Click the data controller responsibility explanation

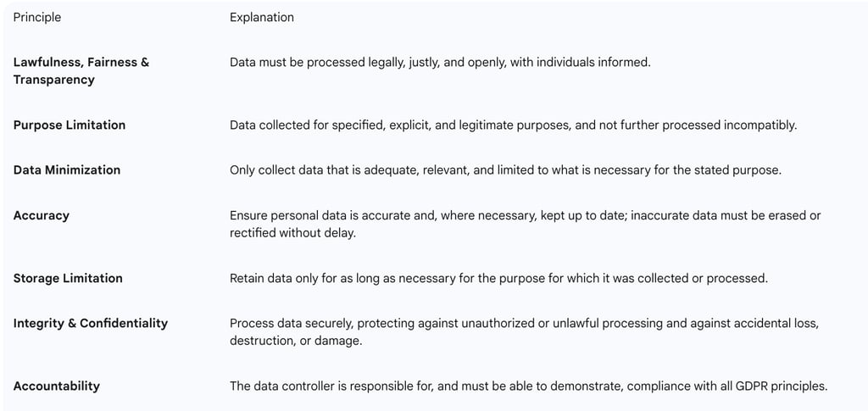pyautogui.click(x=529, y=386)
